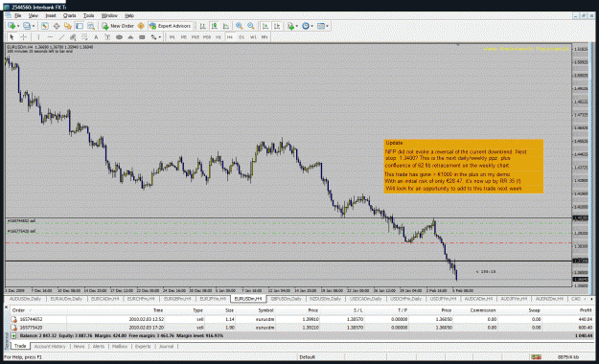Switch to D1 timeframe
This screenshot has width=599, height=364.
click(242, 37)
